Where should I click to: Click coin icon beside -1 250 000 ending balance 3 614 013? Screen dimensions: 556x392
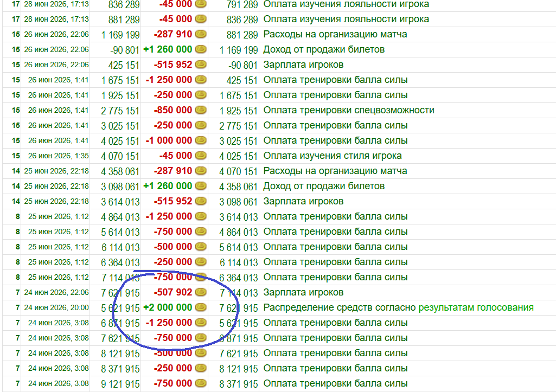click(x=201, y=216)
